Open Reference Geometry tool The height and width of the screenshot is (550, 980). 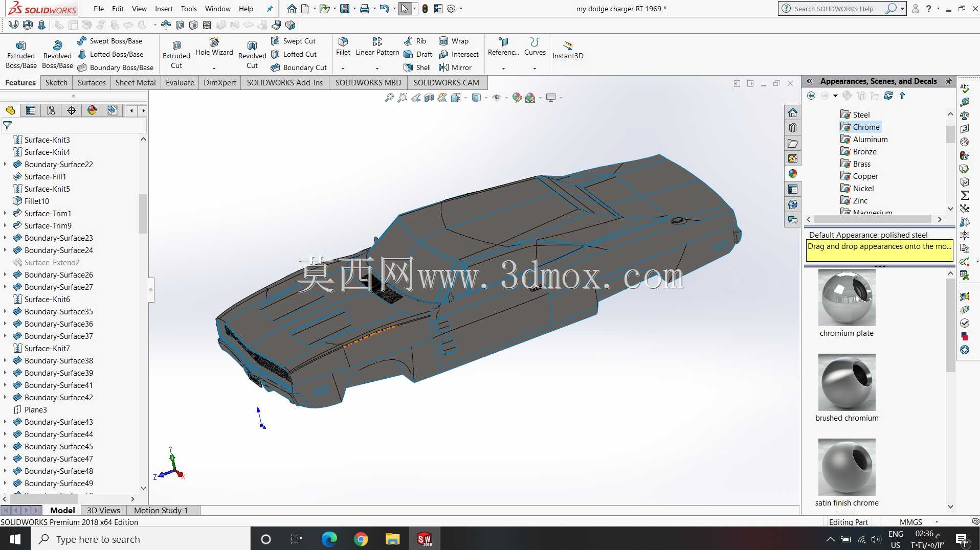point(503,47)
